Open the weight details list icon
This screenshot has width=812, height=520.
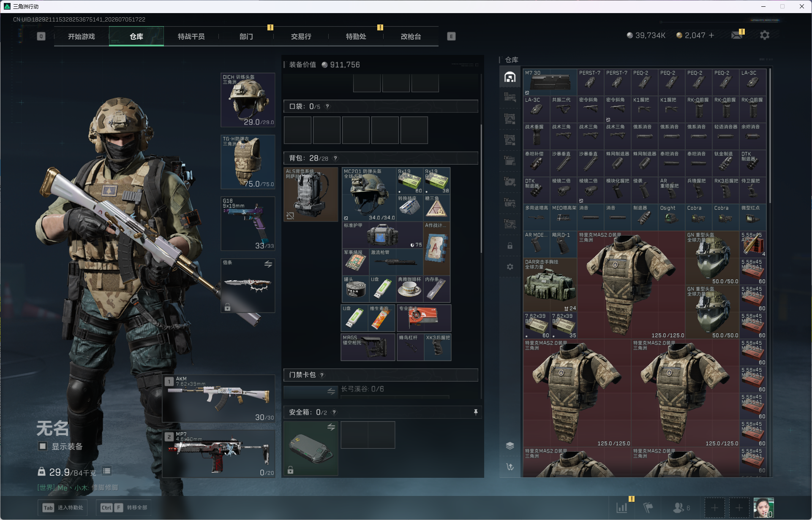(107, 471)
